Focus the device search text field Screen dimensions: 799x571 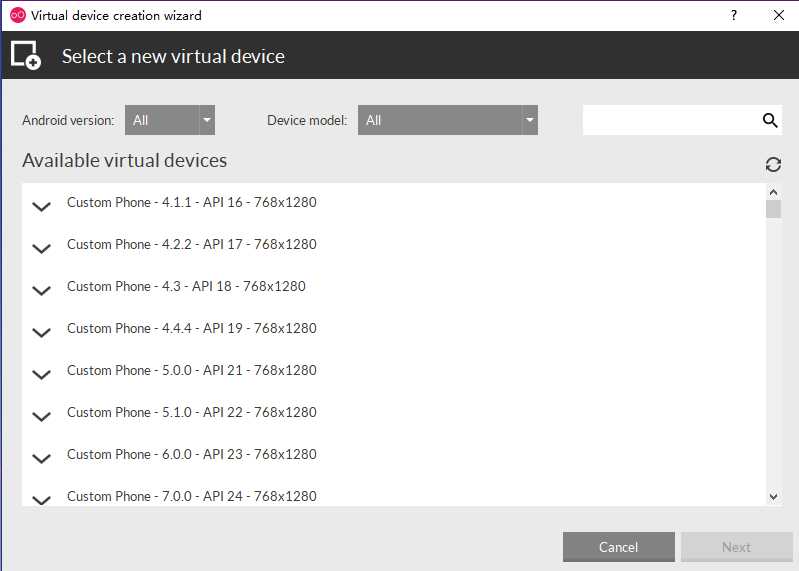coord(670,120)
